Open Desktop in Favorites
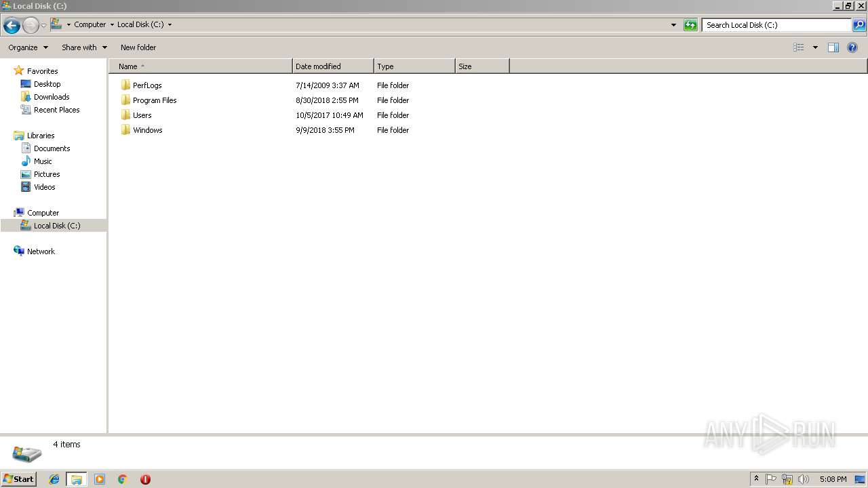Viewport: 868px width, 488px height. click(x=47, y=84)
